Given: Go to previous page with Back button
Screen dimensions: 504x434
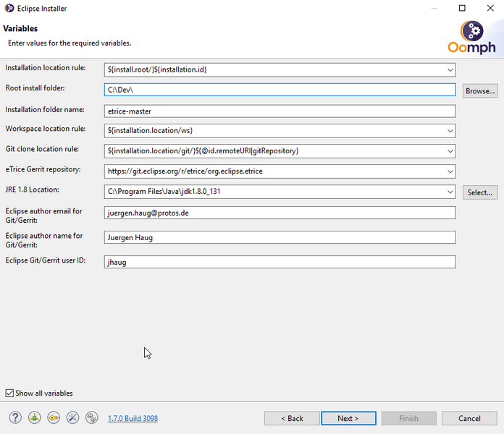Looking at the screenshot, I should click(x=292, y=418).
